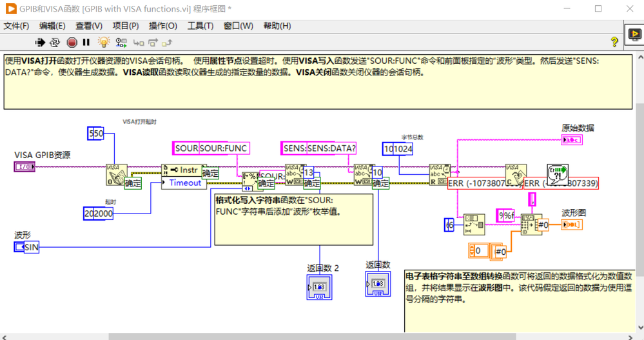Click the horizontal scrollbar thumb

[312, 337]
